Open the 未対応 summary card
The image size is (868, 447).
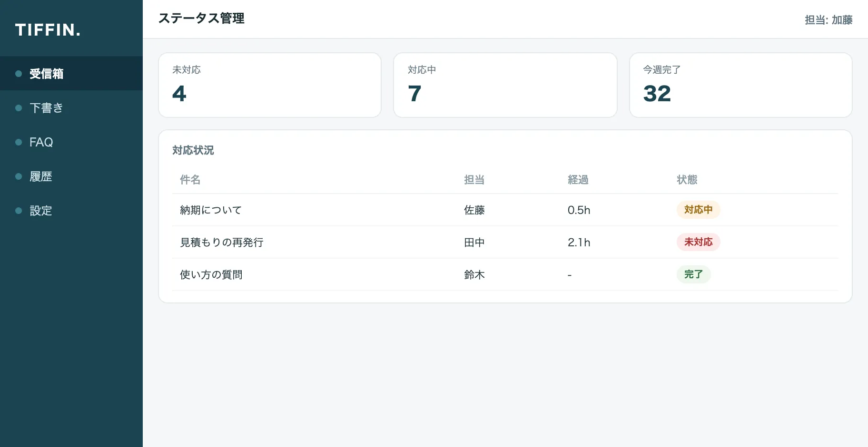coord(270,85)
